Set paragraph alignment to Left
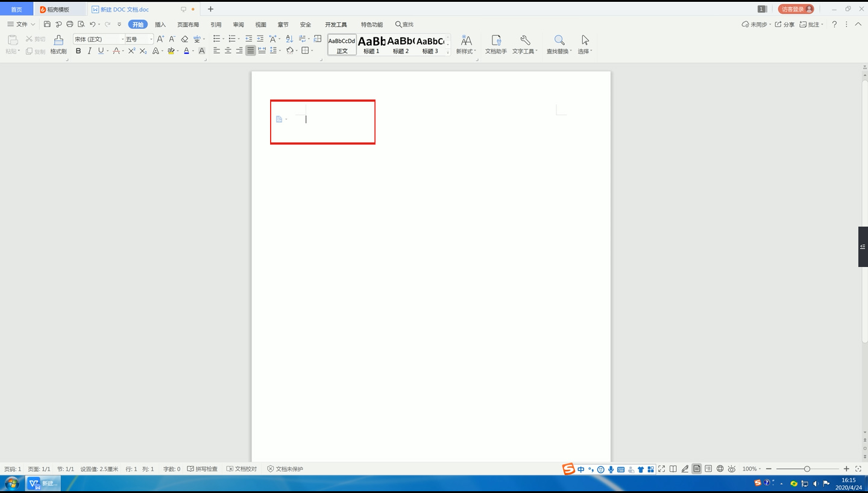The image size is (868, 493). (216, 51)
